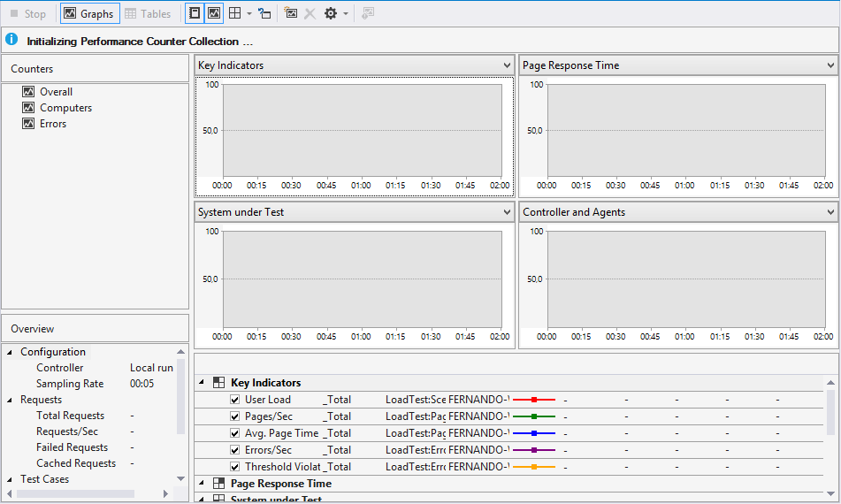Toggle the Pages/Sec counter checkbox
This screenshot has height=504, width=841.
(235, 416)
